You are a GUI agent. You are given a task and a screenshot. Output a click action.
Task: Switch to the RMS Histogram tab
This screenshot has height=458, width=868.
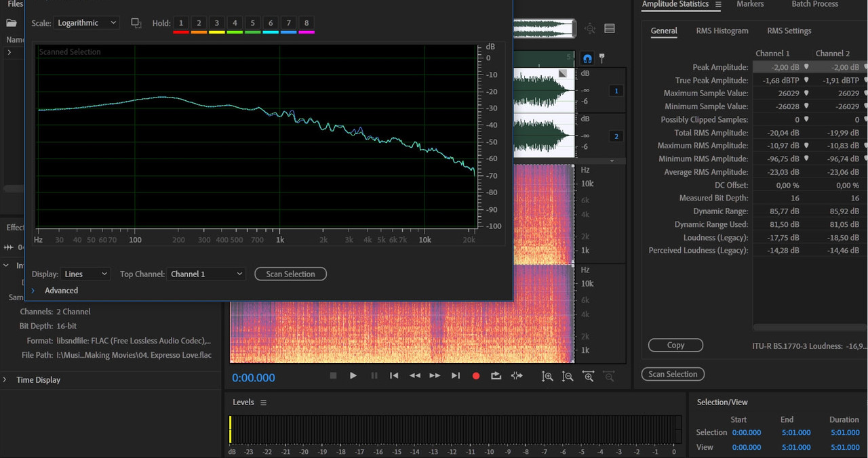click(x=722, y=31)
